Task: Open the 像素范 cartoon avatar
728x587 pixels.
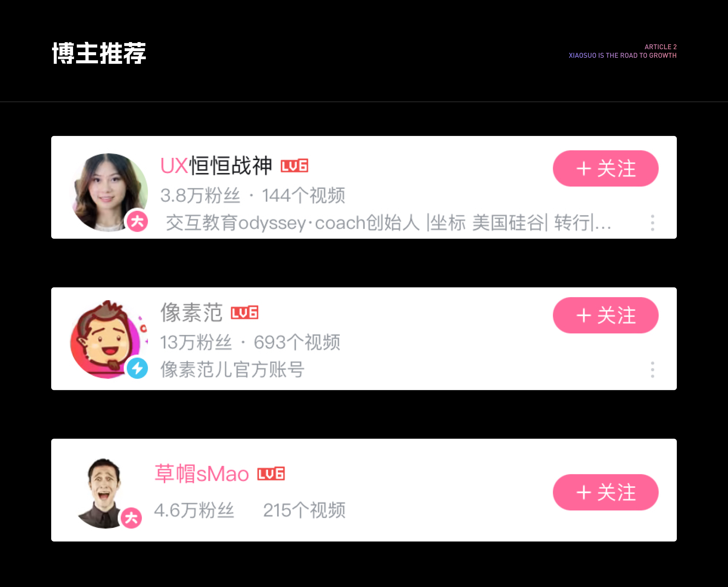Action: tap(109, 339)
